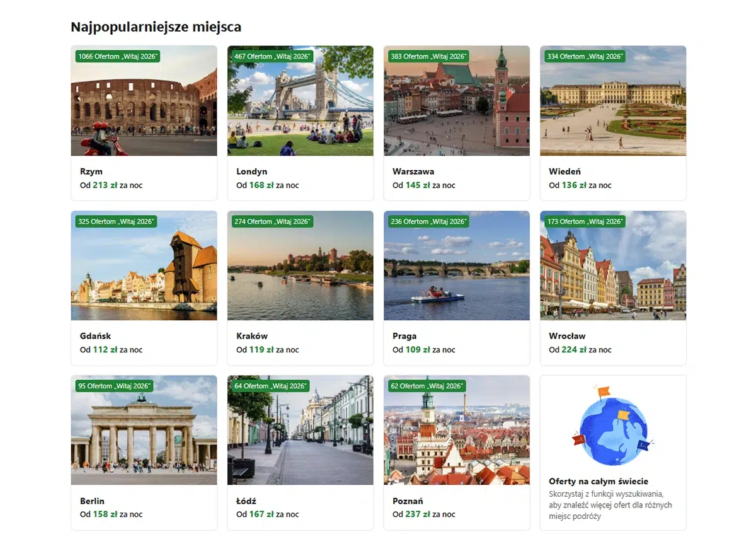Select the "Od 158 zł za noc" Berlin price
The width and height of the screenshot is (756, 556).
click(x=112, y=514)
